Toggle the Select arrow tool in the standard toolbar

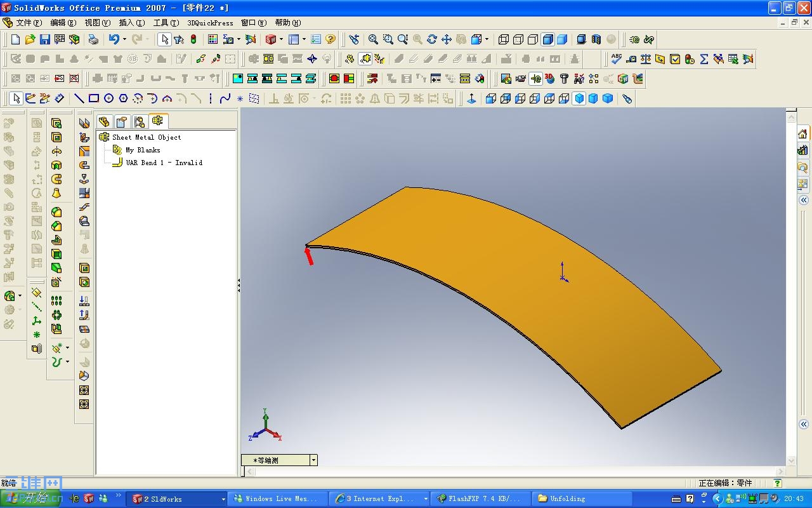[164, 39]
